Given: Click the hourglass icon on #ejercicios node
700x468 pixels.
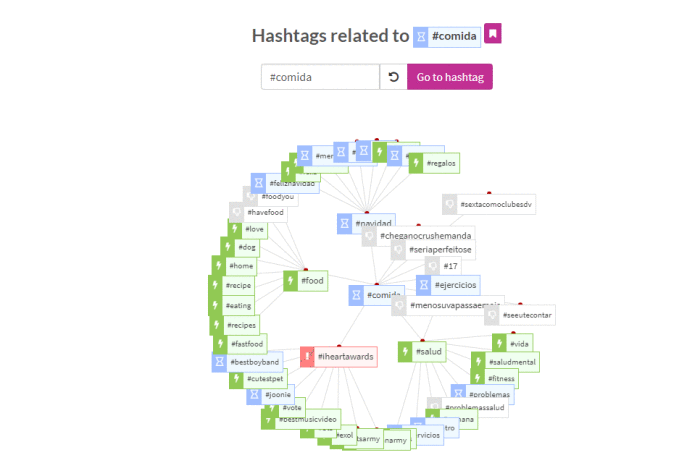Looking at the screenshot, I should click(424, 286).
